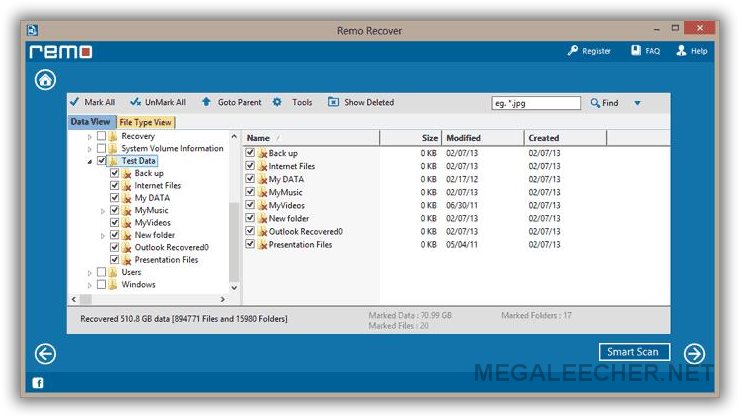Expand the Users tree node
The width and height of the screenshot is (740, 418).
(90, 273)
